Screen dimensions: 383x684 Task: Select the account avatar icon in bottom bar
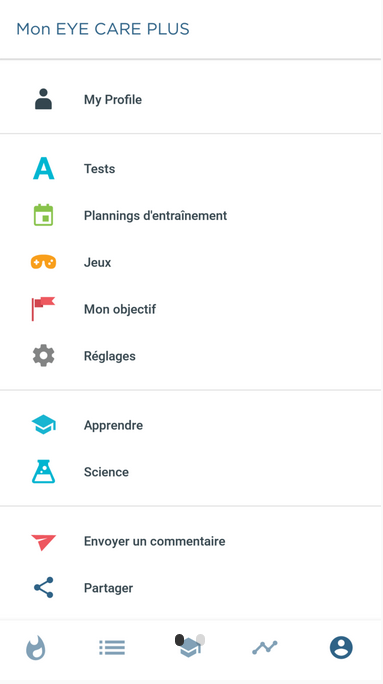(341, 647)
